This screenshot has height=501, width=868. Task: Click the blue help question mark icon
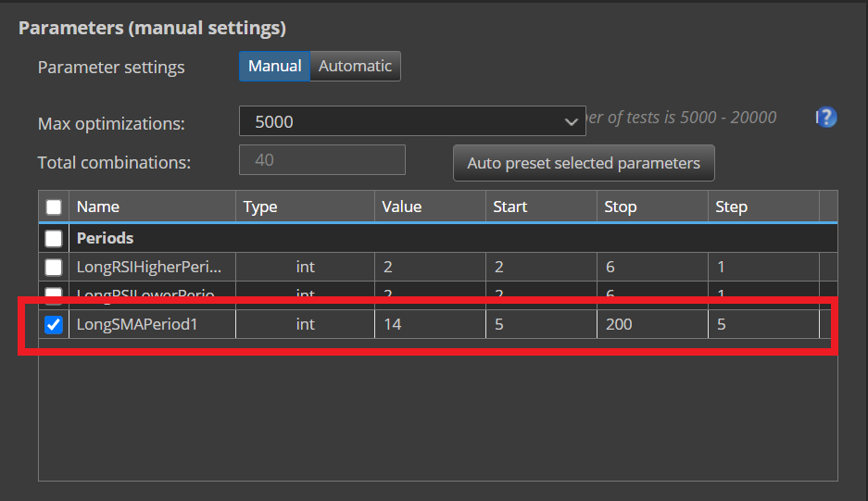[x=826, y=118]
